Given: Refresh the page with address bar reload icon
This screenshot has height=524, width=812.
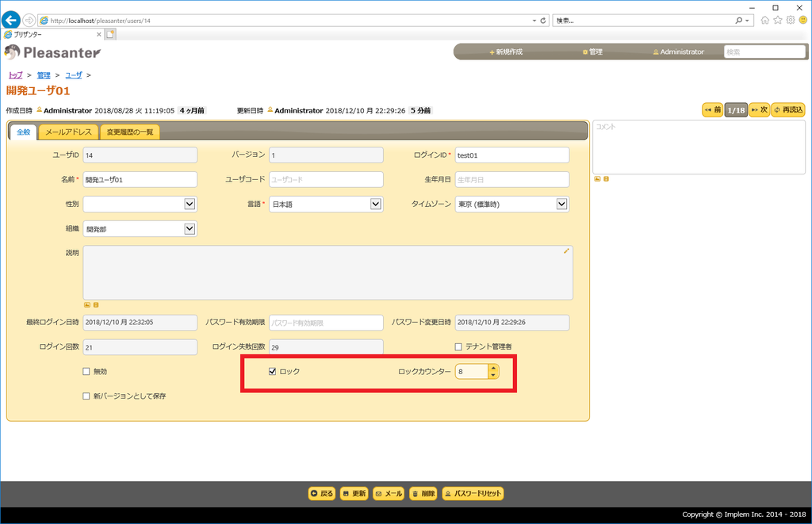Looking at the screenshot, I should point(542,21).
